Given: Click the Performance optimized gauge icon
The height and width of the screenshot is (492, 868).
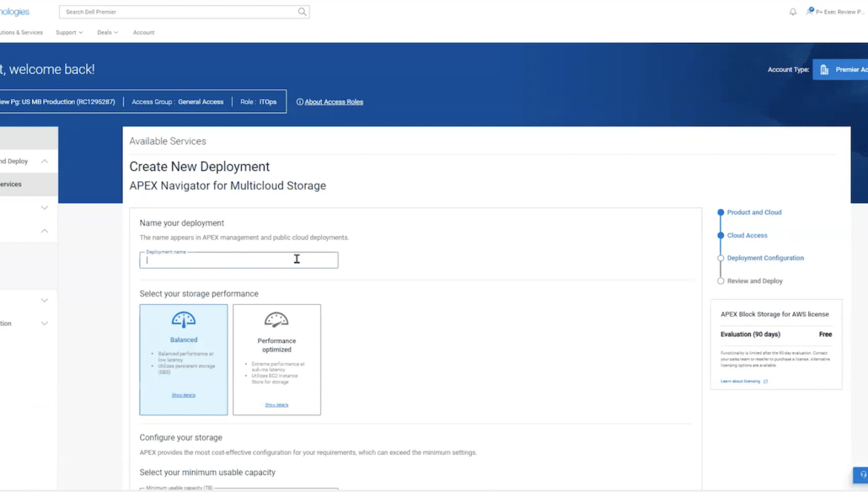Looking at the screenshot, I should (x=276, y=319).
